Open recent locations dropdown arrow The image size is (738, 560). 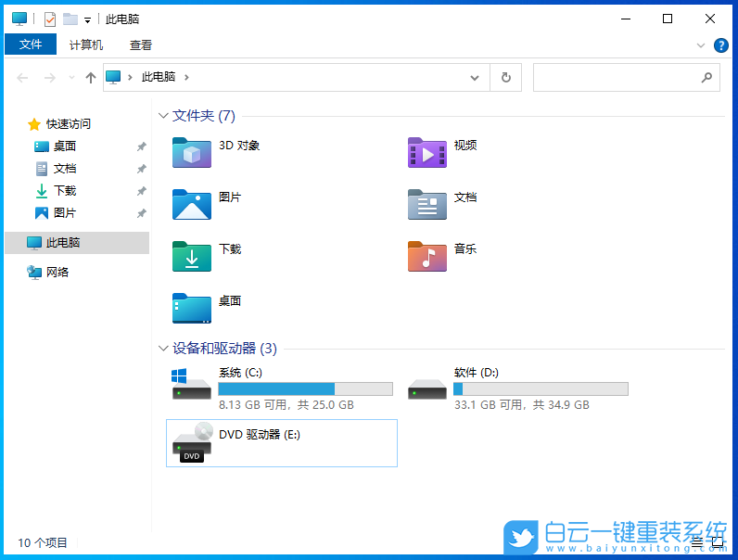point(71,77)
